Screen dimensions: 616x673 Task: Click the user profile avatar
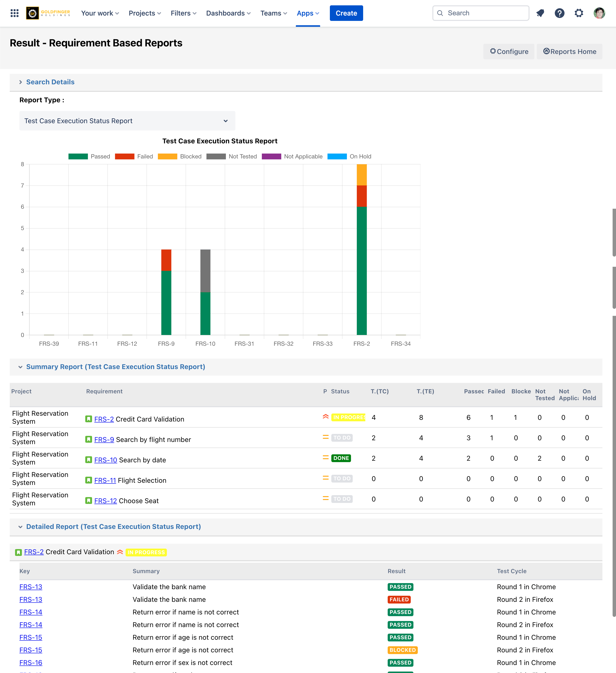click(x=599, y=13)
